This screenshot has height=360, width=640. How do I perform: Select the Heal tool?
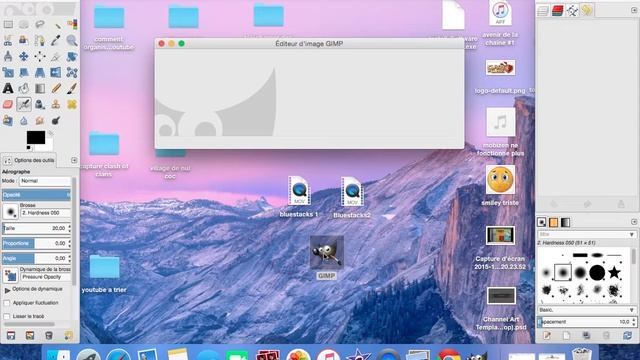coord(72,104)
